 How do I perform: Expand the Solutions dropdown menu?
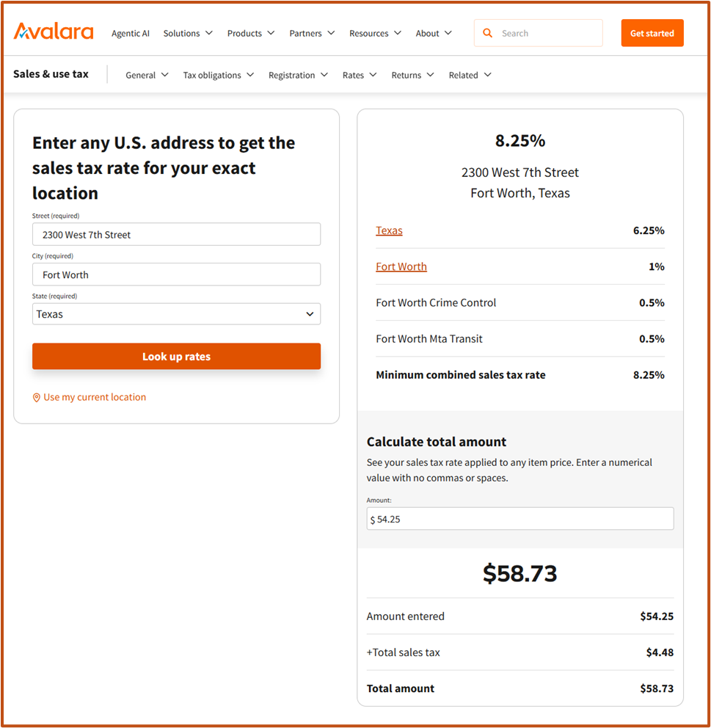click(x=188, y=33)
